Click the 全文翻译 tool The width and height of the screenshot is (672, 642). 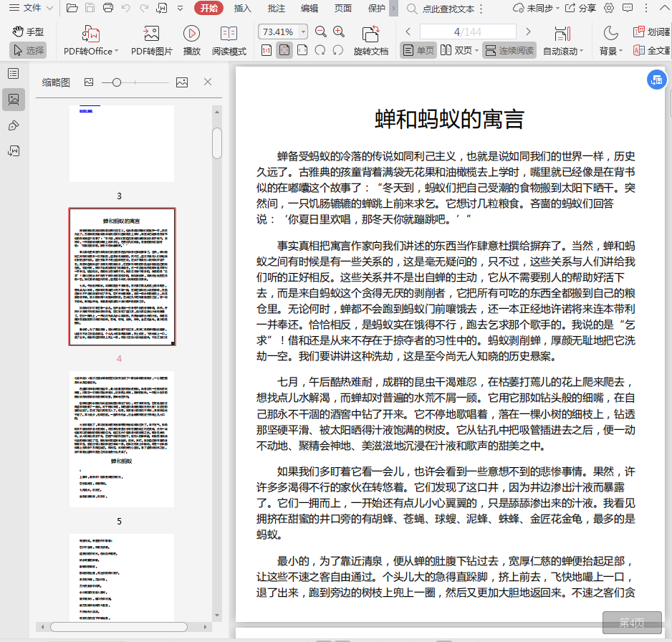click(x=651, y=50)
